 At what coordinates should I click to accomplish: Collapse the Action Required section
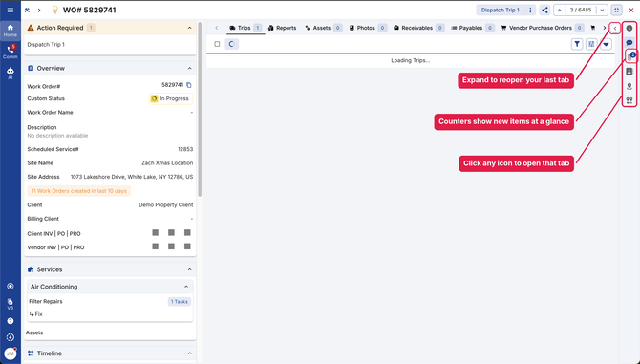click(189, 28)
